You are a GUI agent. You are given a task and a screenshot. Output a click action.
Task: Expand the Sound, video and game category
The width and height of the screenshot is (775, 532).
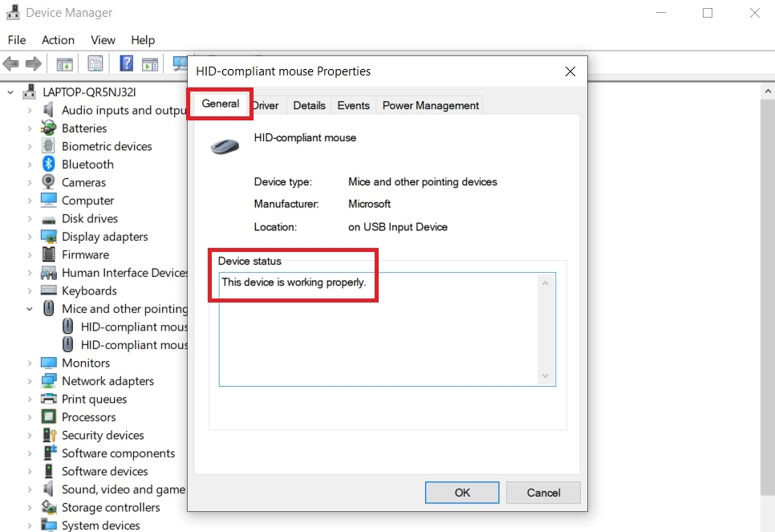(30, 489)
